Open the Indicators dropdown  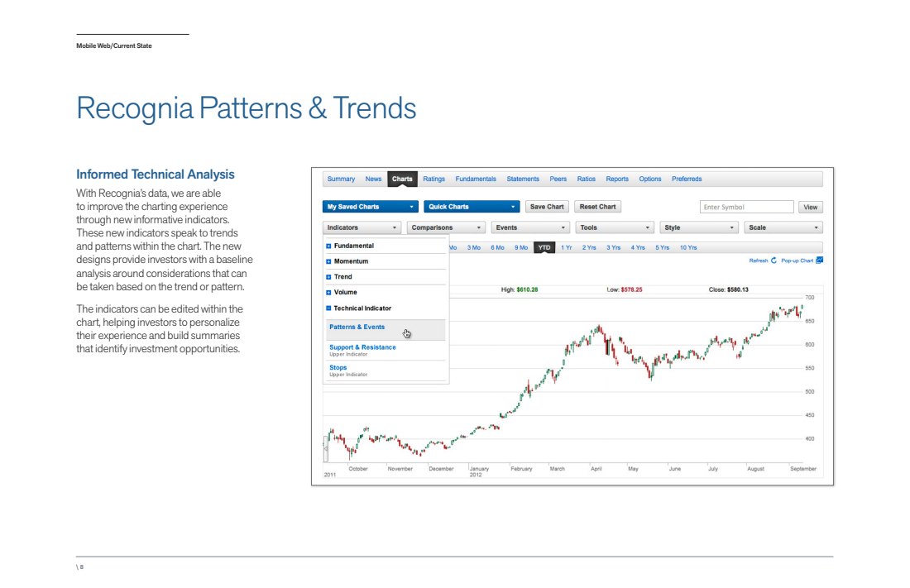click(x=362, y=227)
